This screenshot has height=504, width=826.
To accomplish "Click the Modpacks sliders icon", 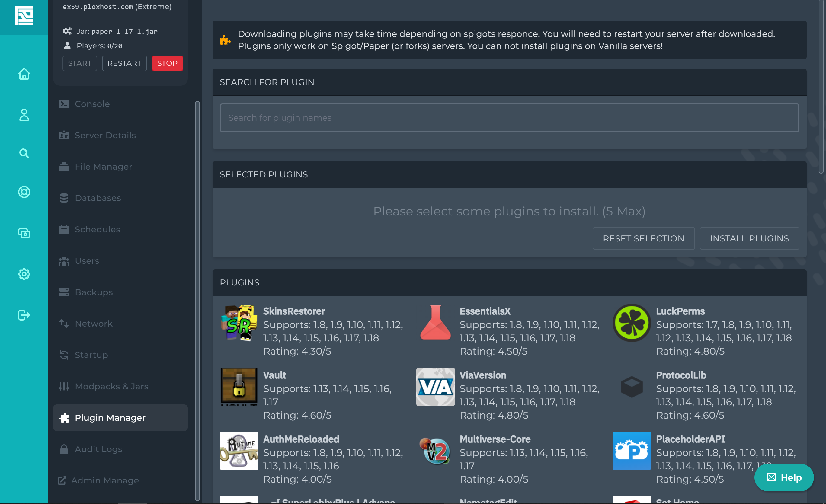I will pyautogui.click(x=64, y=386).
